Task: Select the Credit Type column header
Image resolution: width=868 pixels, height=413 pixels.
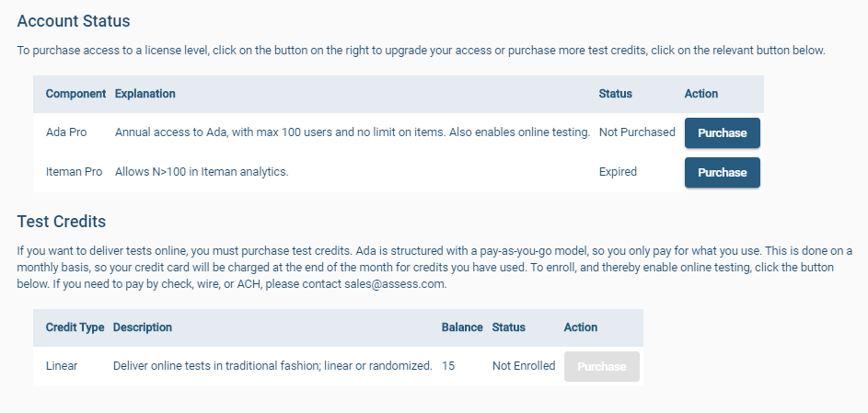Action: pos(75,327)
